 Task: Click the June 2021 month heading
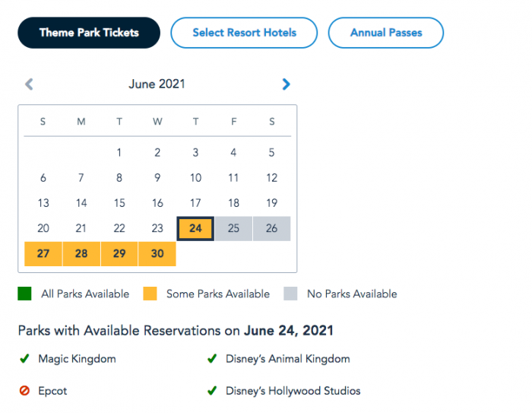tap(157, 84)
